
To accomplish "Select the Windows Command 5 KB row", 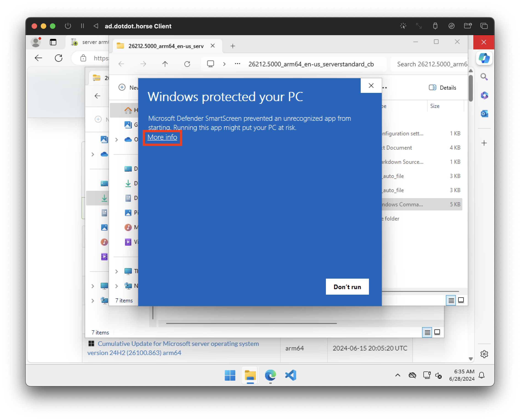I will [x=422, y=205].
